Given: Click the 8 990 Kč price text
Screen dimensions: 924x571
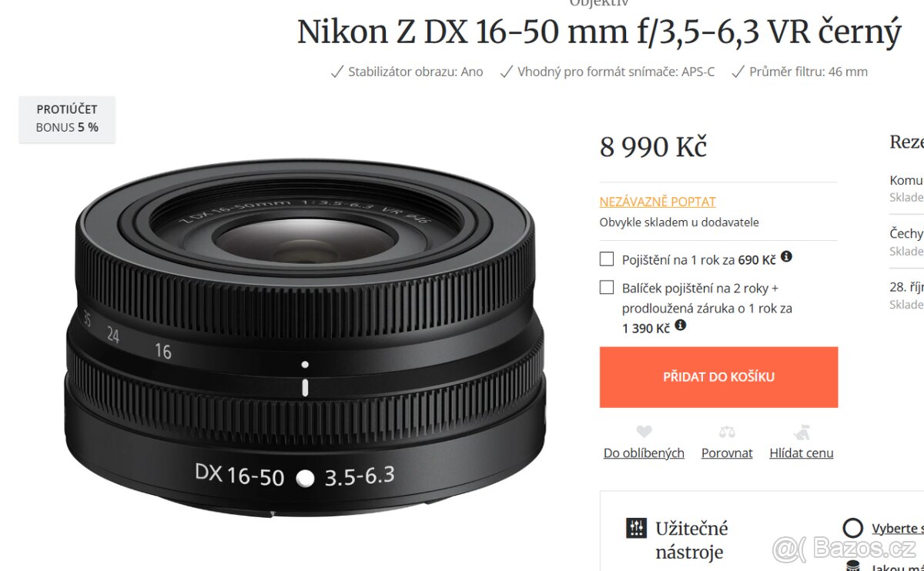Looking at the screenshot, I should tap(653, 146).
